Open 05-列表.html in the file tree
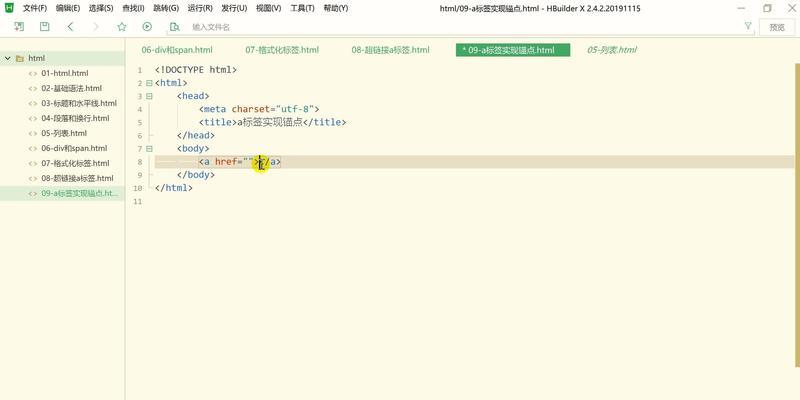This screenshot has width=800, height=400. [64, 134]
